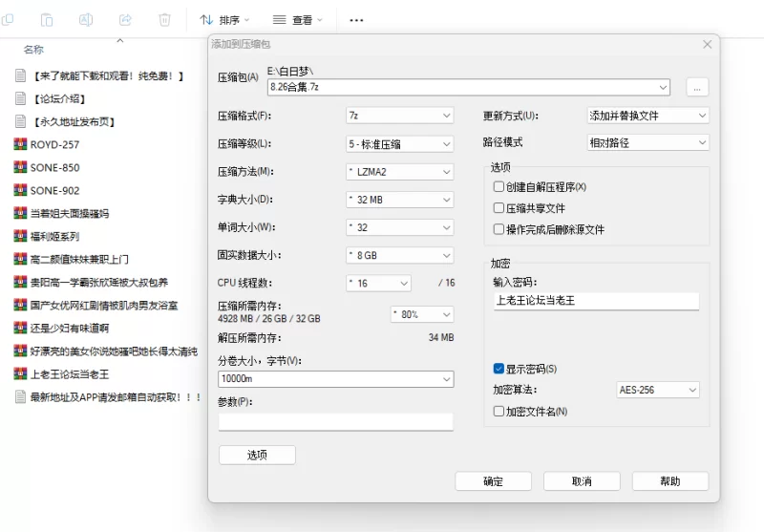Click the Delete trash icon in toolbar
764x532 pixels.
[164, 19]
